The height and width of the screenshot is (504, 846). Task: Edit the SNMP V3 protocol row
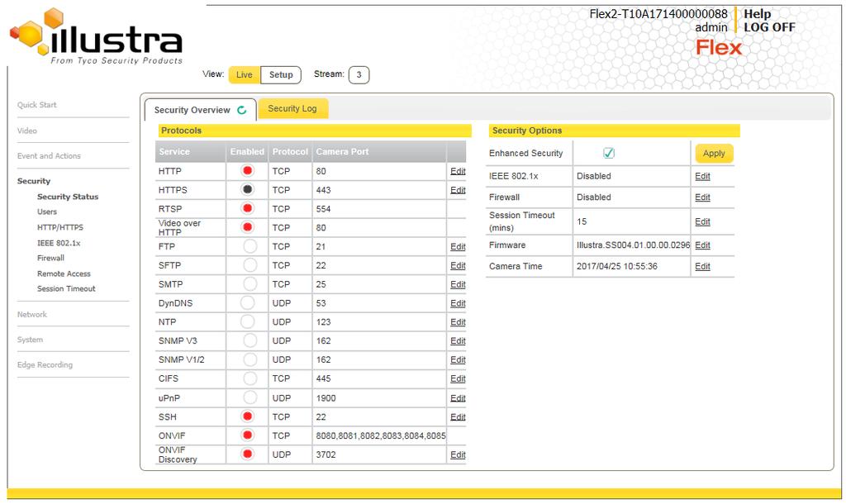pyautogui.click(x=458, y=341)
